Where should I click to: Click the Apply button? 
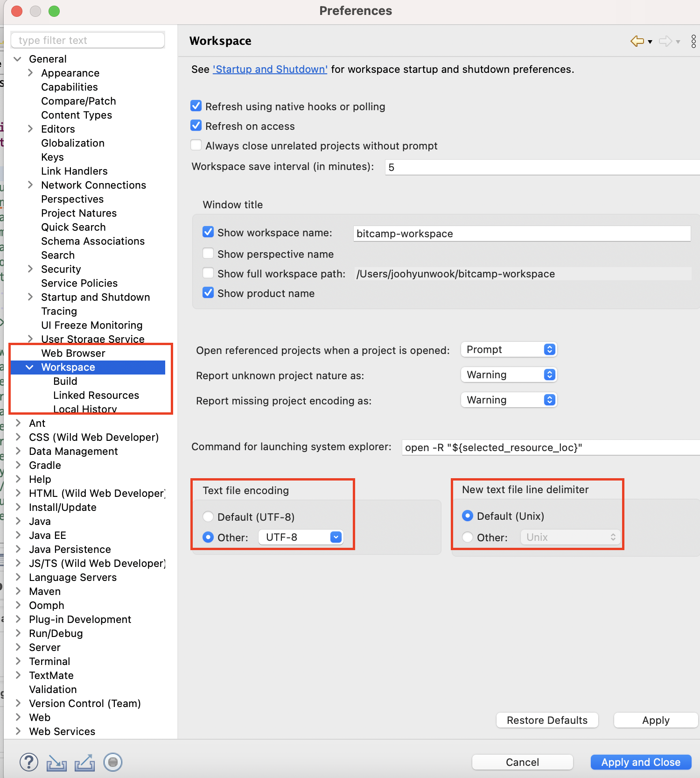click(x=656, y=720)
